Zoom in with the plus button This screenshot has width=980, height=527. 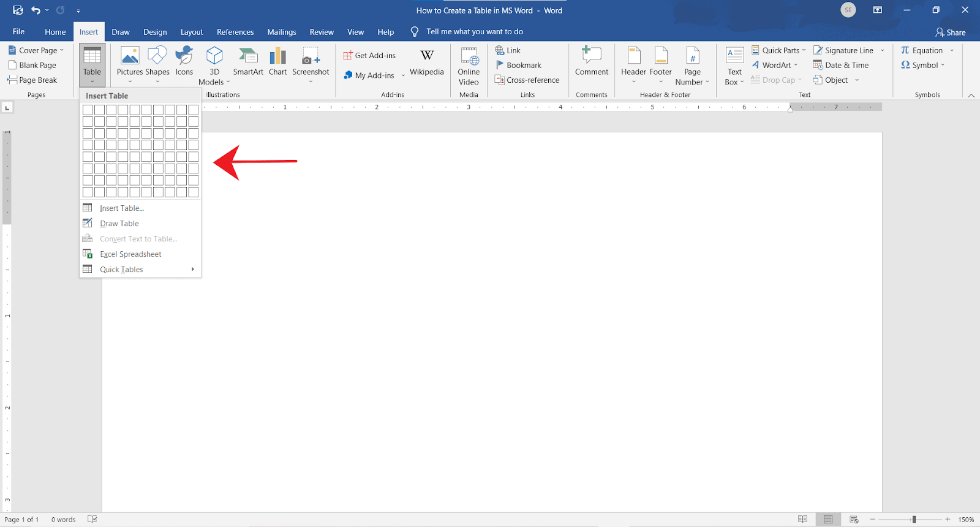click(948, 519)
